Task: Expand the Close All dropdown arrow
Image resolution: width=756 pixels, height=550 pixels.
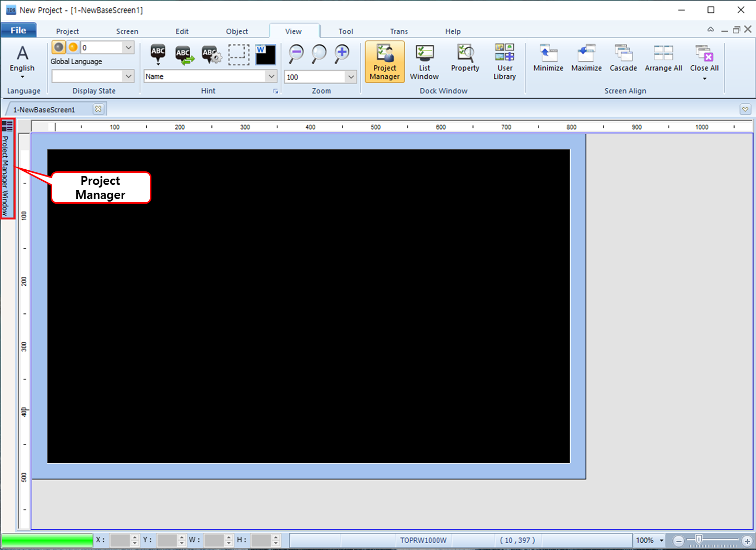Action: pyautogui.click(x=704, y=78)
